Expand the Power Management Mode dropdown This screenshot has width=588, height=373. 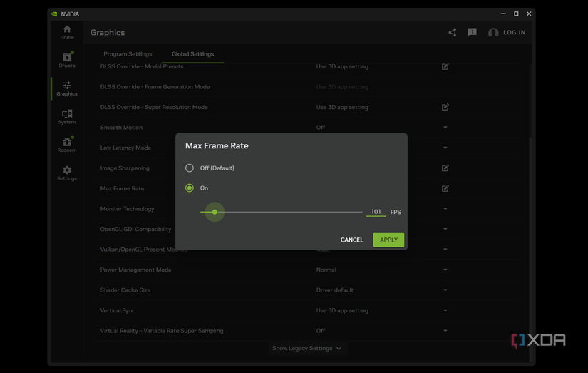(445, 270)
